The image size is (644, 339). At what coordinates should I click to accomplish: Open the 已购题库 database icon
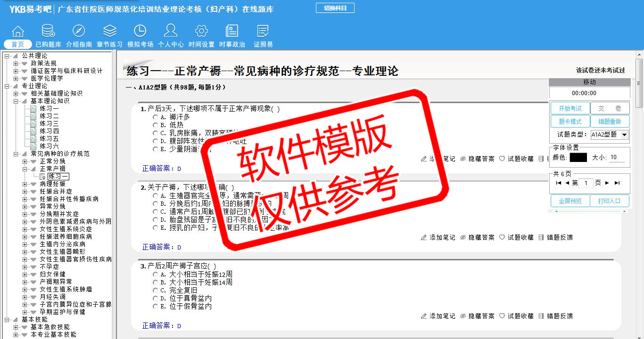point(48,32)
